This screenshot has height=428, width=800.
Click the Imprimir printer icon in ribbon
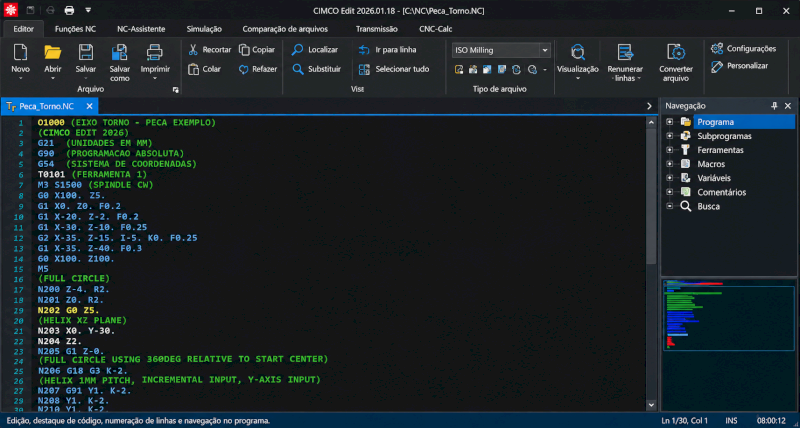(155, 52)
